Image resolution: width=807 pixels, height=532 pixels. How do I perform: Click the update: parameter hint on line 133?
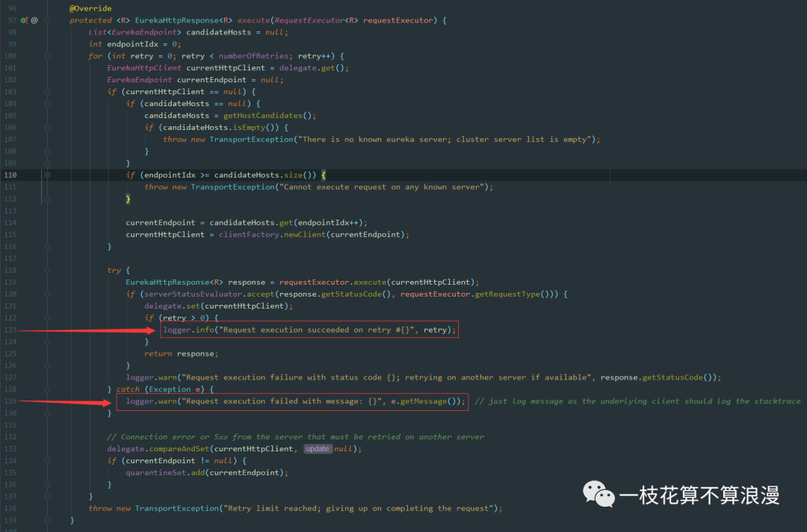pyautogui.click(x=318, y=448)
